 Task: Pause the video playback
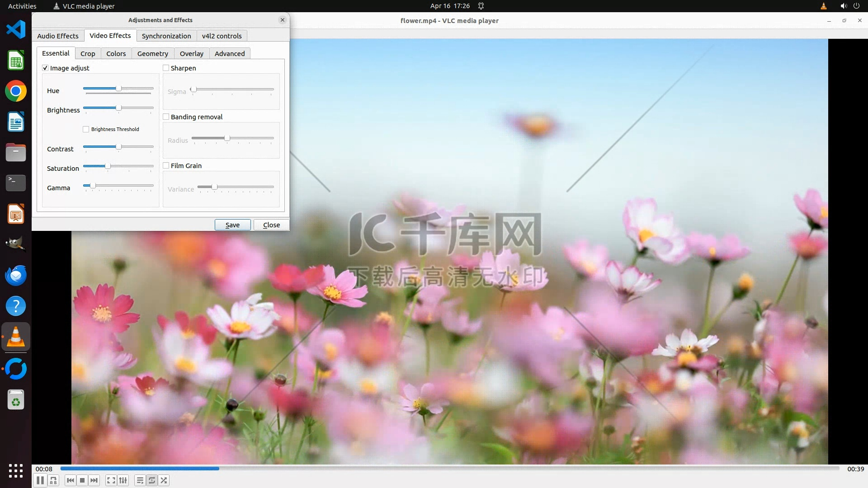click(x=40, y=480)
